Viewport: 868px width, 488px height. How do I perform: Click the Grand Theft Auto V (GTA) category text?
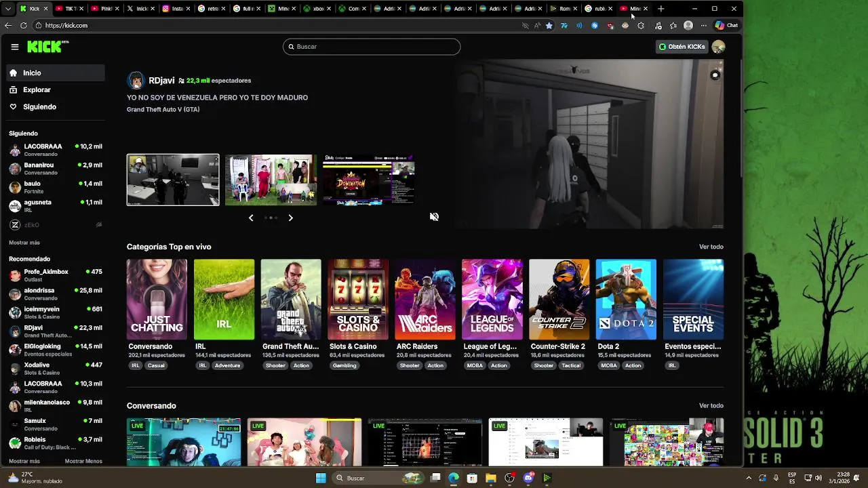tap(163, 109)
